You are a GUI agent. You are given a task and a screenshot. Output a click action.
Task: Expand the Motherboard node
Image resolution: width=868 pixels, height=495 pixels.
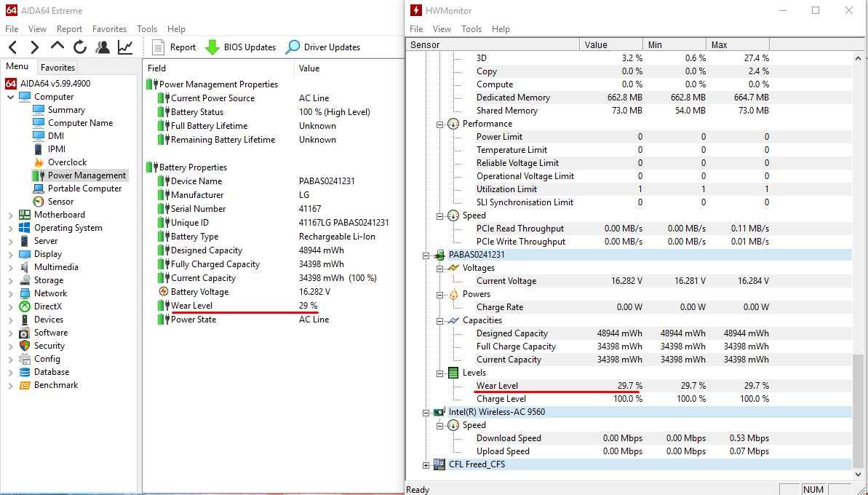coord(10,215)
